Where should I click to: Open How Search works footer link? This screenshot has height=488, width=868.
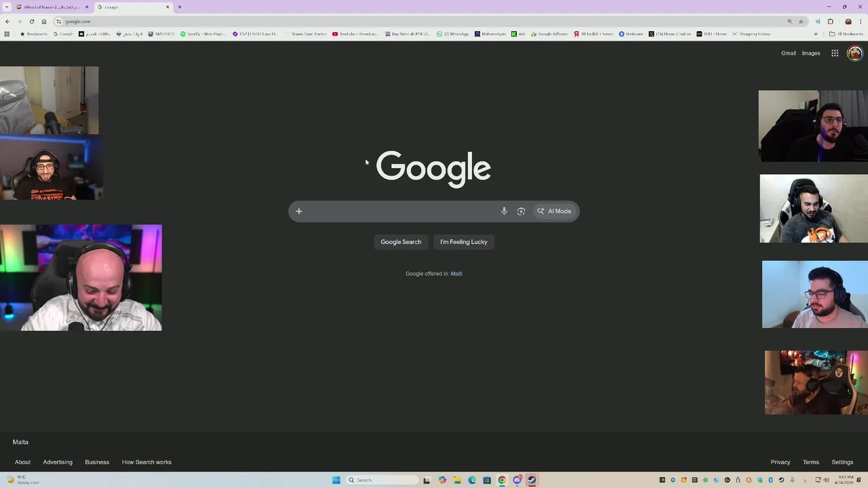click(146, 462)
